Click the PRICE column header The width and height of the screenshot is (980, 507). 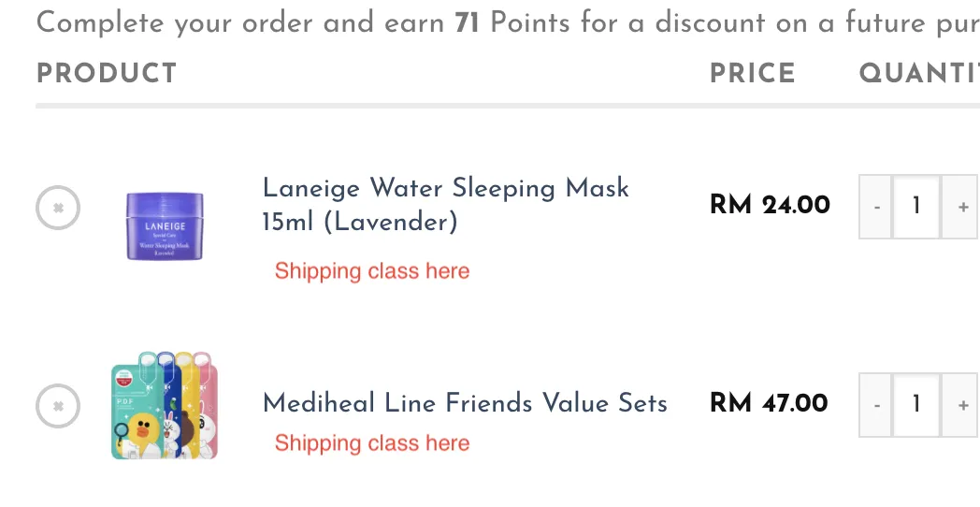coord(752,74)
